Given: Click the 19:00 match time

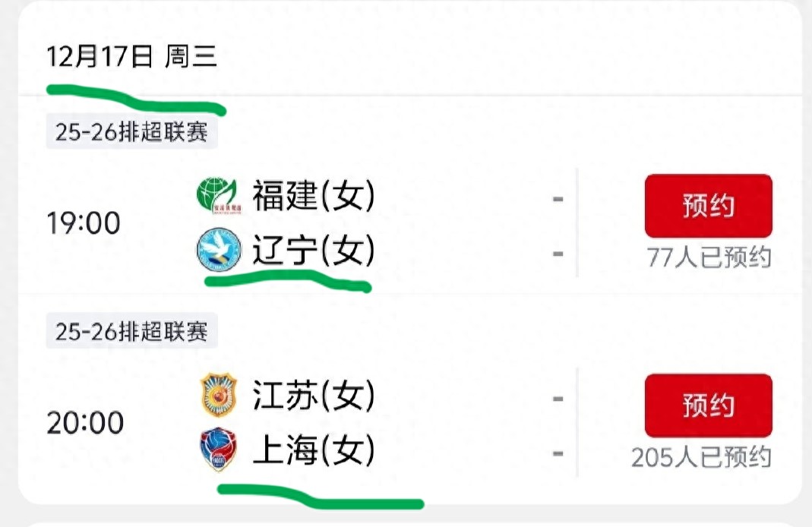Looking at the screenshot, I should click(84, 223).
